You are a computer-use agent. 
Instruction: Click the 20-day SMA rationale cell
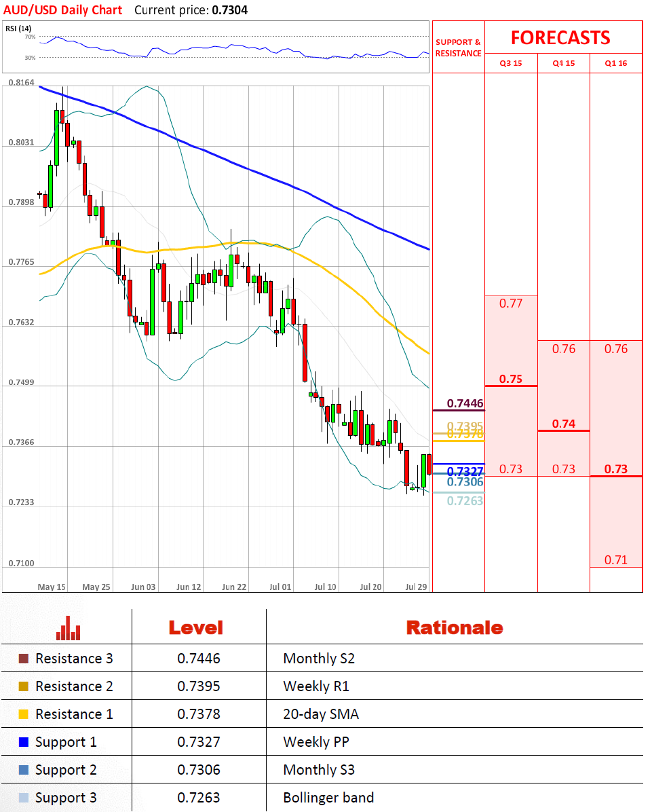point(321,715)
